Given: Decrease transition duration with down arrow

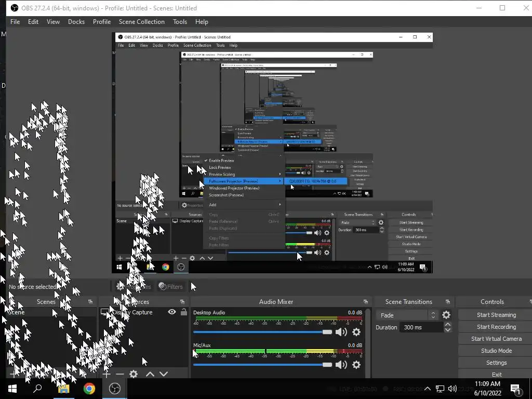Looking at the screenshot, I should [448, 330].
